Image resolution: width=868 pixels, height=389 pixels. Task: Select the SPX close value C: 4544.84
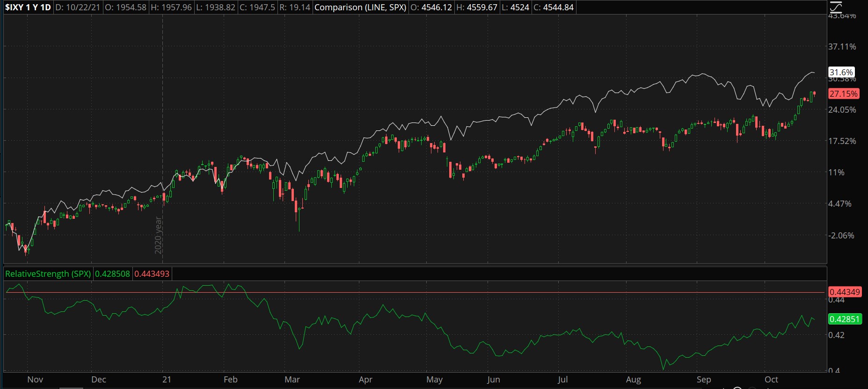(x=554, y=7)
